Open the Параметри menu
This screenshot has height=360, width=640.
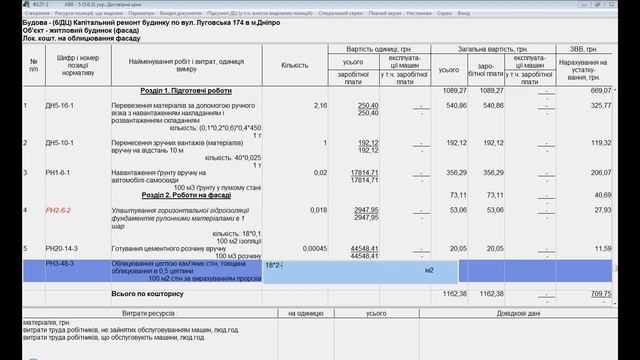click(141, 13)
